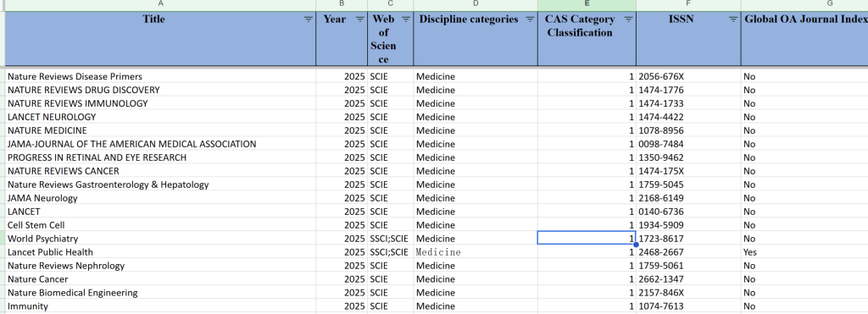Grab the fill handle on selected cell
868x314 pixels.
(x=636, y=245)
